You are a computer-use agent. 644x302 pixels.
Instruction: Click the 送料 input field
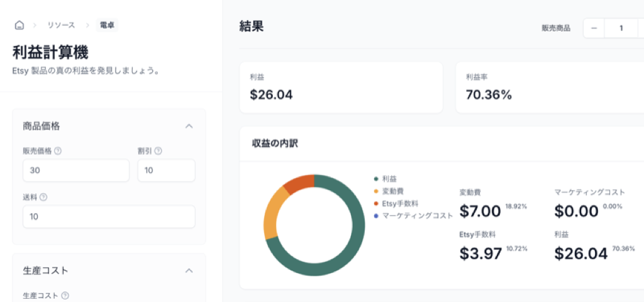tap(109, 216)
